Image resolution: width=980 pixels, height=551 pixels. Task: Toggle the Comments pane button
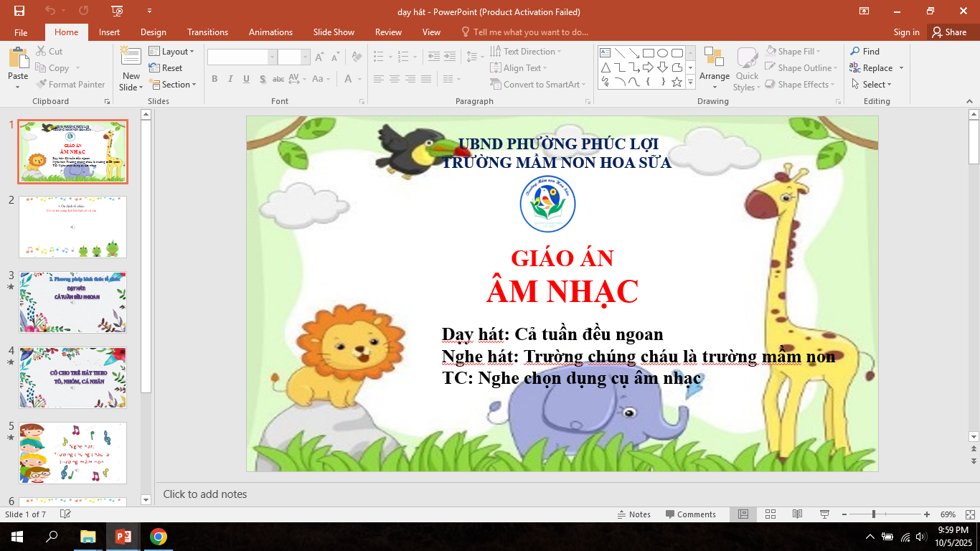coord(690,514)
